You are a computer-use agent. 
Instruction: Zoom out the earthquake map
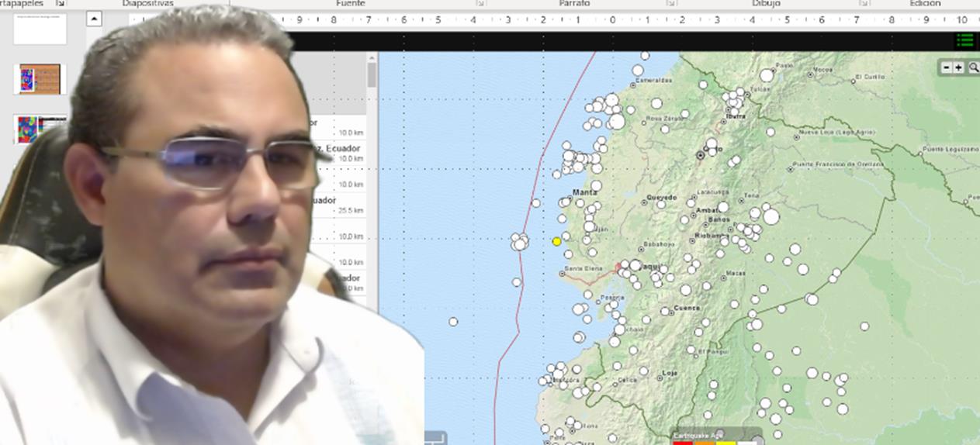coord(947,68)
